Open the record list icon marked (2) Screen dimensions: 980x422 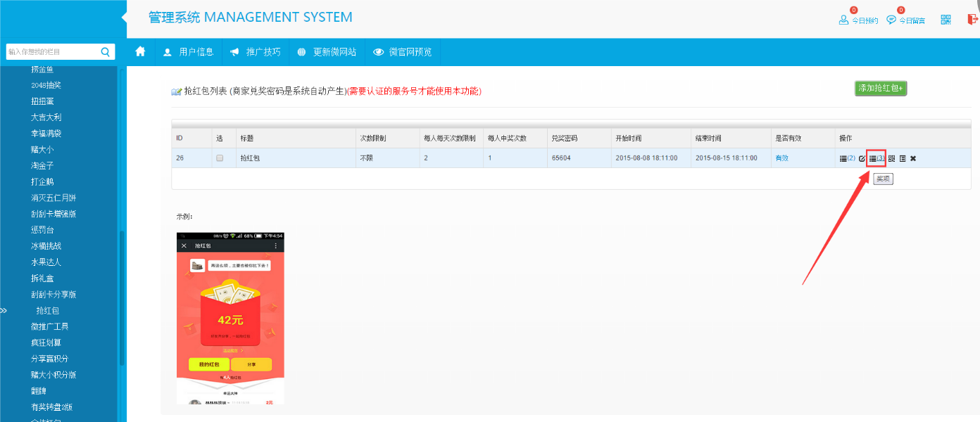847,158
